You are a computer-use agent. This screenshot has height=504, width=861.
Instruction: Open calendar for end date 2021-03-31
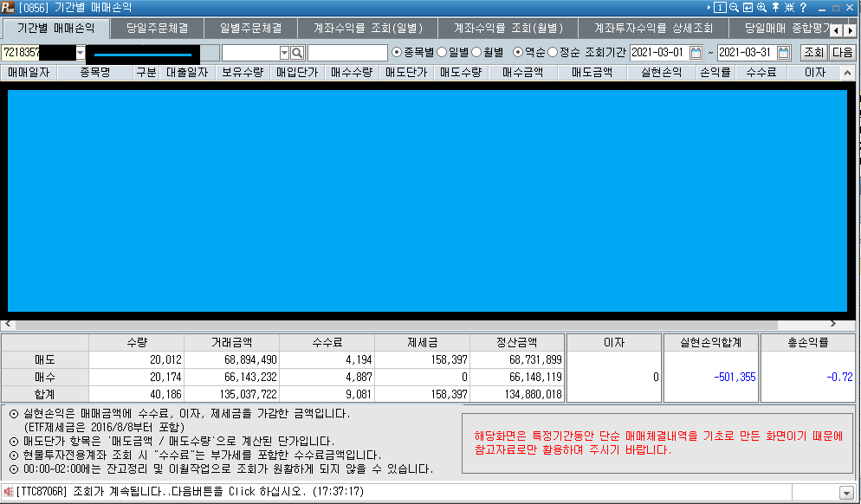(x=784, y=53)
